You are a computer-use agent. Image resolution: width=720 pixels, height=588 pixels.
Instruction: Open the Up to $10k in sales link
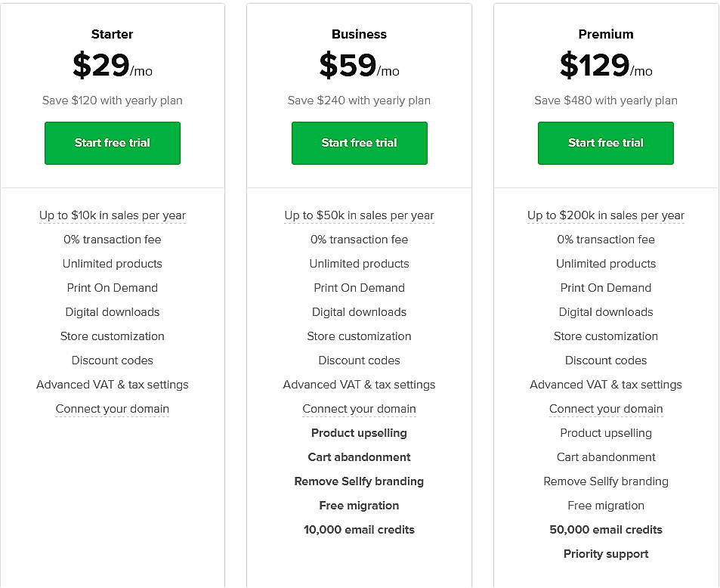112,215
